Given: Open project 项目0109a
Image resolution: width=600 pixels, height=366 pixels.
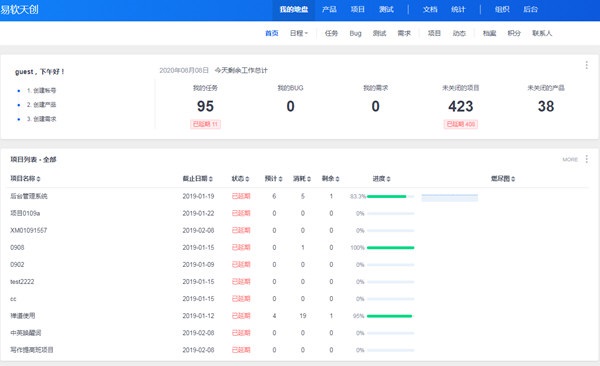Looking at the screenshot, I should point(25,213).
